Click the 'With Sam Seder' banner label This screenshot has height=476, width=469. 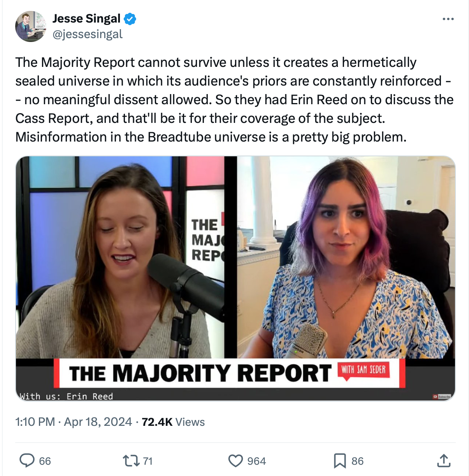(364, 369)
